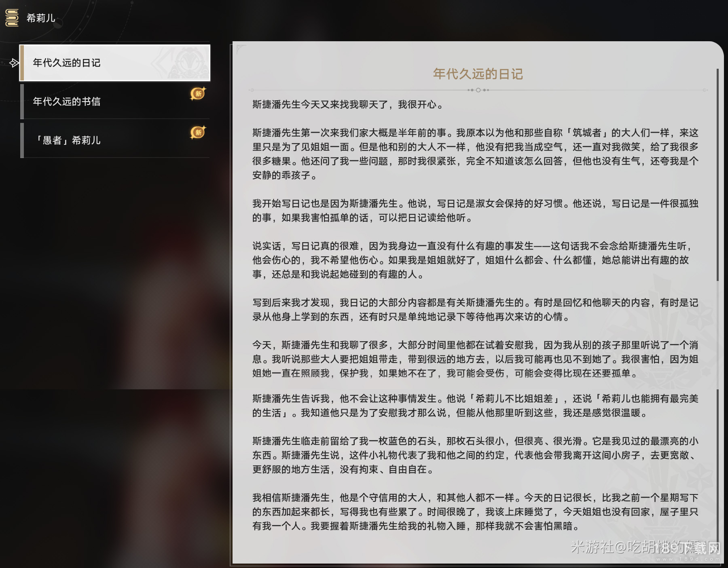The image size is (728, 568).
Task: Click the paragraph beginning 写到后来我才发现
Action: tap(475, 310)
